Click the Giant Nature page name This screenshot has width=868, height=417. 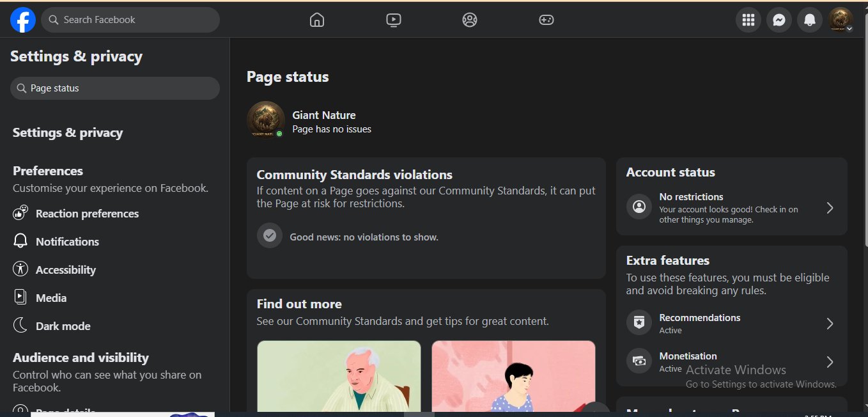(x=324, y=115)
